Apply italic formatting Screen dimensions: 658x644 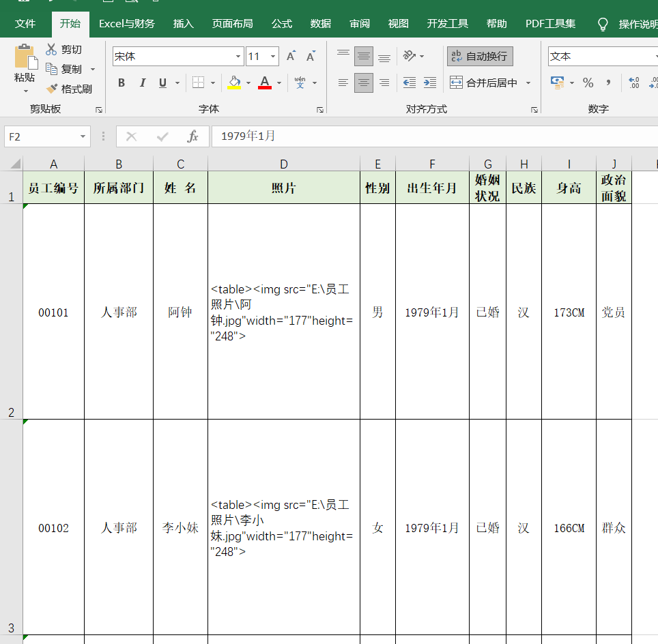click(x=143, y=83)
